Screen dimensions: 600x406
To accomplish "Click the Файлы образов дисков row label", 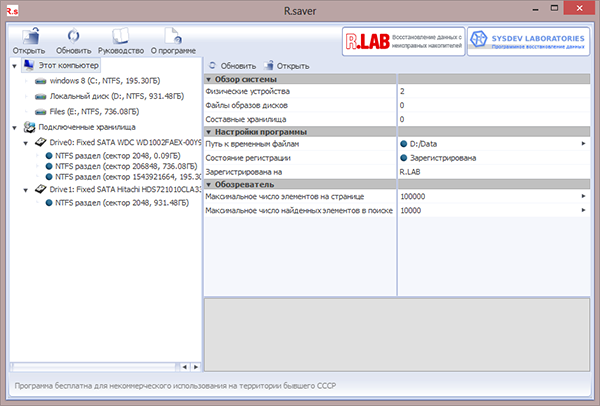I will click(x=246, y=105).
